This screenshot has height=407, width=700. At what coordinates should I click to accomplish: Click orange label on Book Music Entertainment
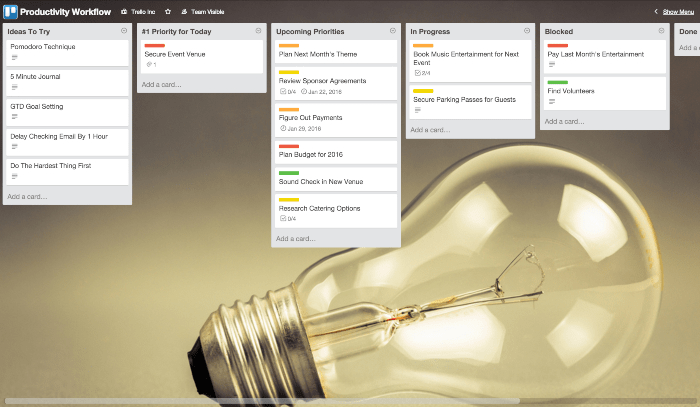tap(423, 46)
